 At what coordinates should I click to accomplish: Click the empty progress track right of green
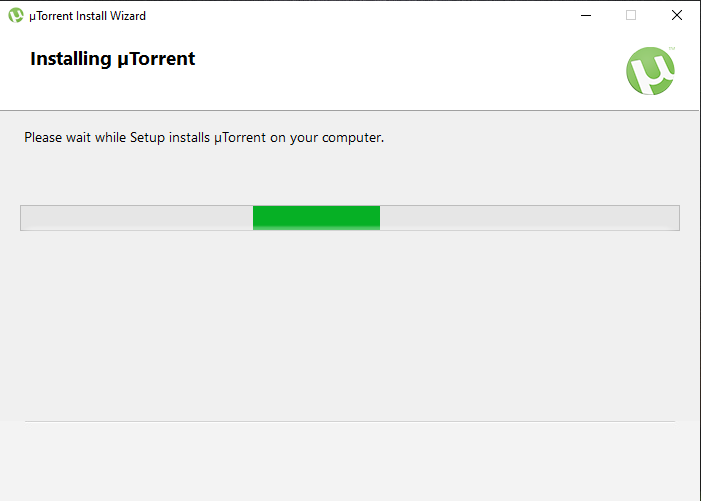pyautogui.click(x=530, y=218)
